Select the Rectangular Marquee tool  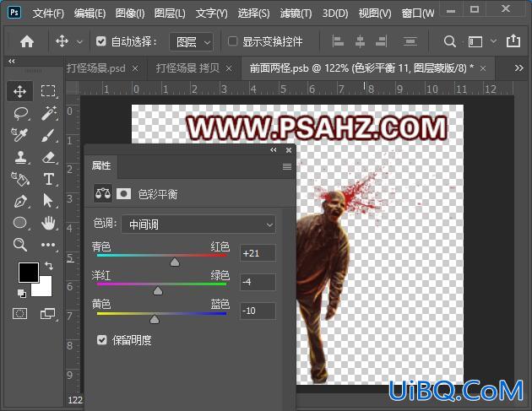(x=48, y=91)
